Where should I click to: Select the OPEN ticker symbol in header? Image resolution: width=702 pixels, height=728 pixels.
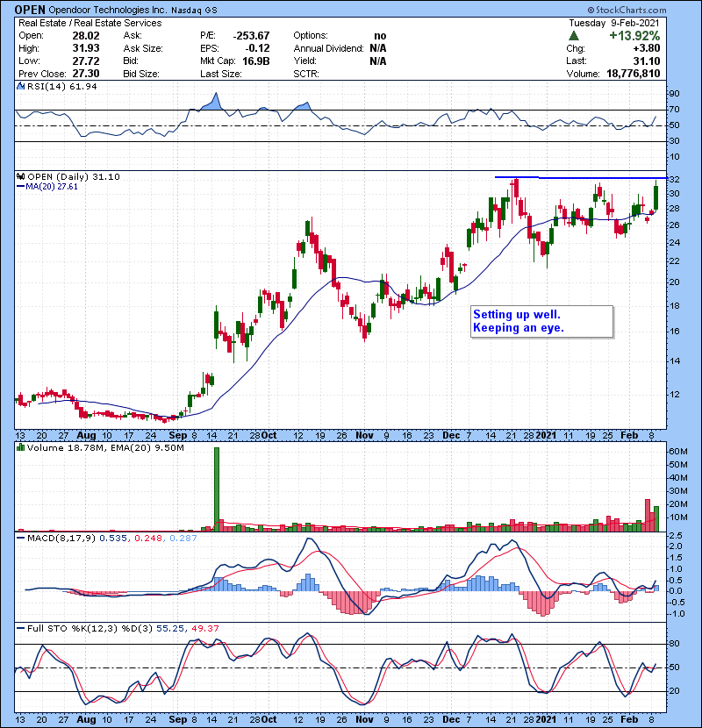tap(31, 9)
